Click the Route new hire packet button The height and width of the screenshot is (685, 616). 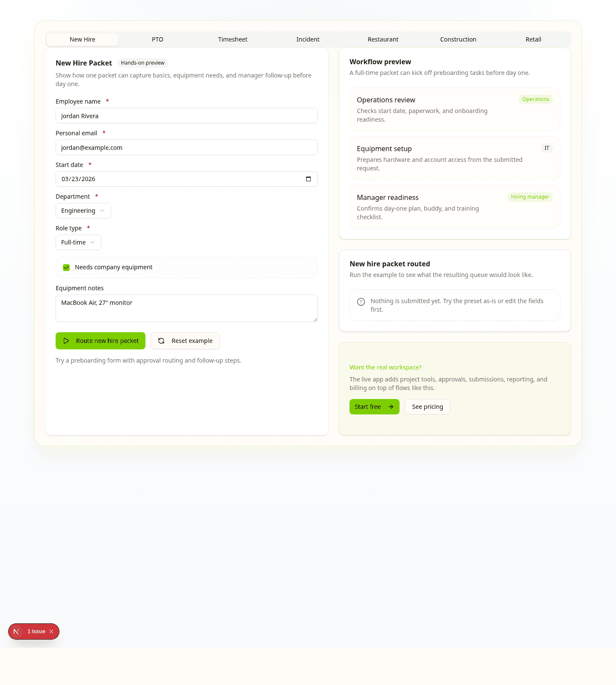100,341
